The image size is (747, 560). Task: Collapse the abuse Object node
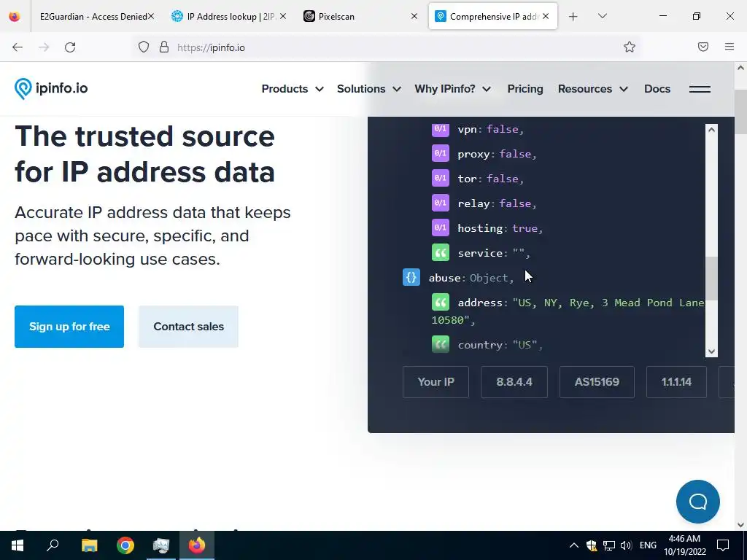(411, 277)
